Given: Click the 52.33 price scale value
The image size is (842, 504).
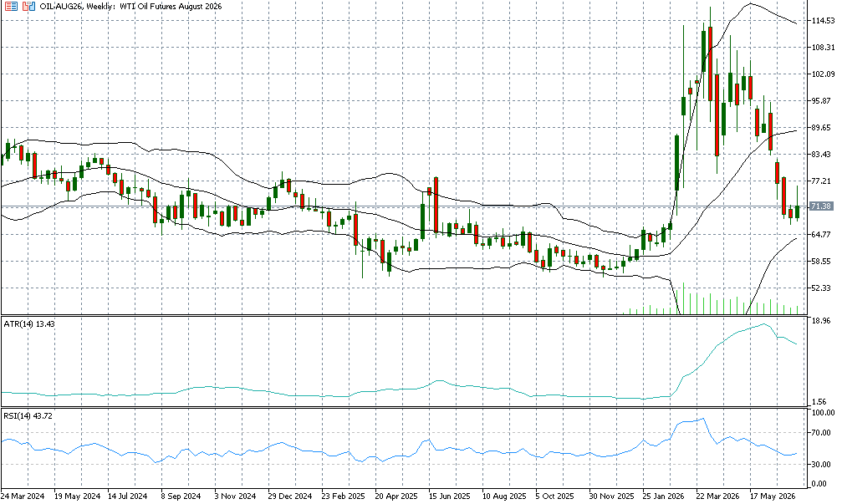Looking at the screenshot, I should [822, 288].
